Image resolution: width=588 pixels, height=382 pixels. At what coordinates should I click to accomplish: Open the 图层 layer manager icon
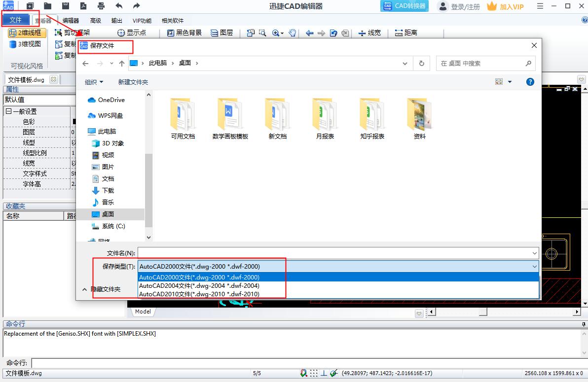pyautogui.click(x=214, y=33)
